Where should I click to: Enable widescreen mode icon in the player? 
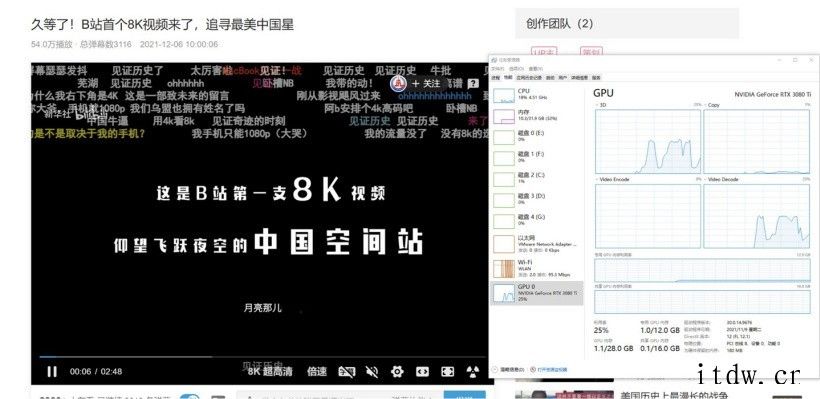click(x=422, y=371)
